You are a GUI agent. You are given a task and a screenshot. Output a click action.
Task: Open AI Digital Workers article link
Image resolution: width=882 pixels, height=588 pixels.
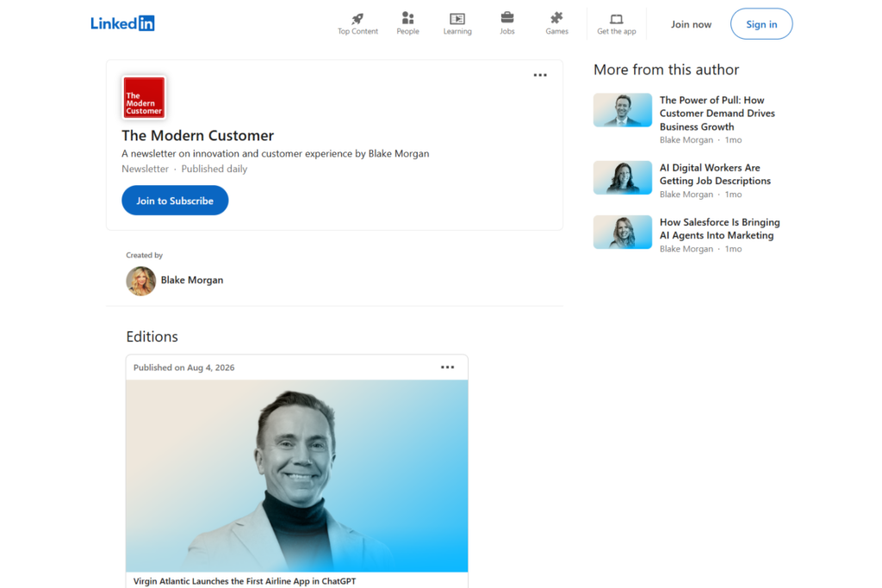click(x=715, y=174)
